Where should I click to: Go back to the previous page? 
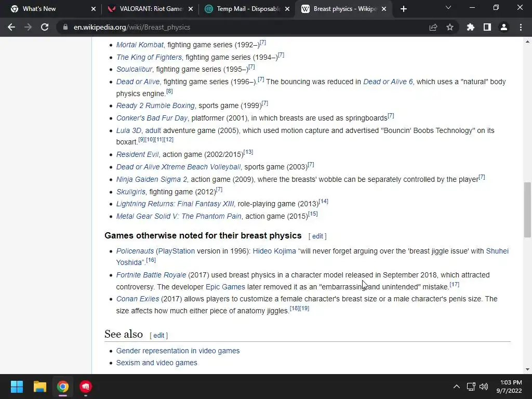click(x=11, y=27)
